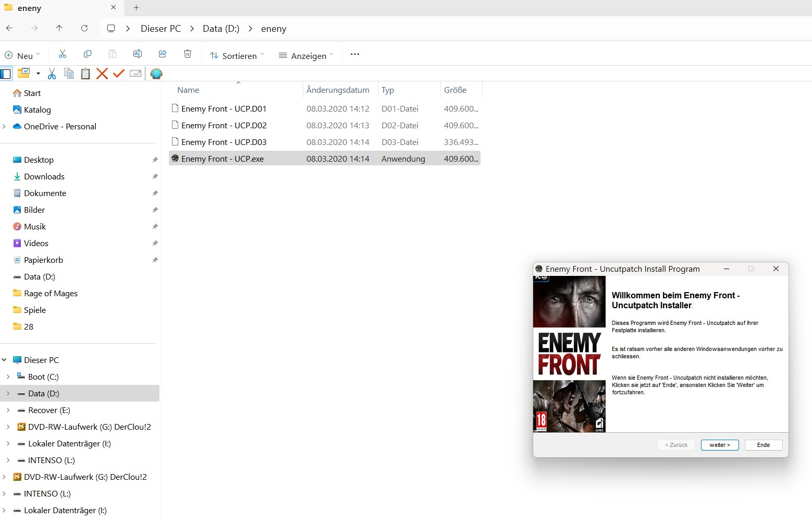The width and height of the screenshot is (812, 521).
Task: Sort by the Name column header
Action: (x=188, y=90)
